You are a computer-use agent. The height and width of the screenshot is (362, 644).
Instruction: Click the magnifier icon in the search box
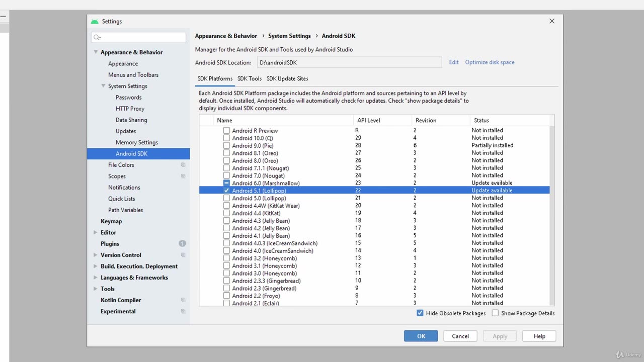pyautogui.click(x=97, y=37)
